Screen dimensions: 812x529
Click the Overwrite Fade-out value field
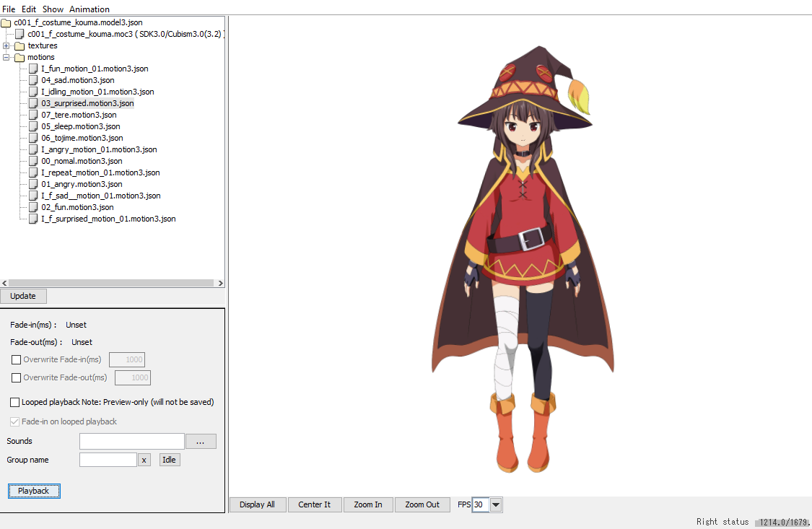pyautogui.click(x=133, y=378)
